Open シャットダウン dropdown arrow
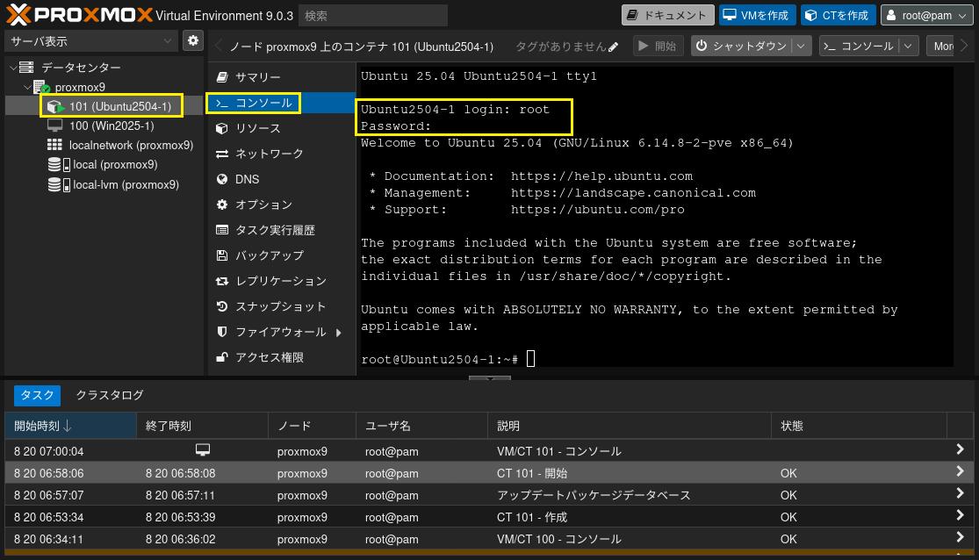Viewport: 979px width, 560px height. [801, 47]
